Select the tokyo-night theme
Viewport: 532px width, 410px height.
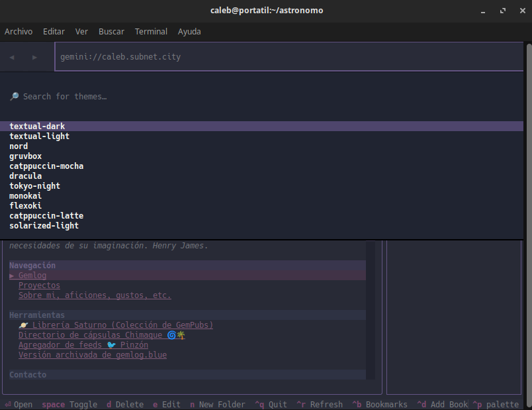click(34, 186)
